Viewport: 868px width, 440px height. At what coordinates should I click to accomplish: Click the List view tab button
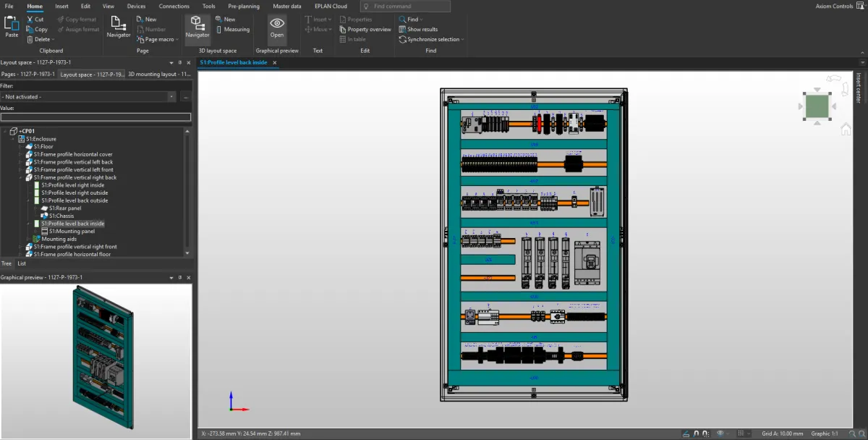[22, 263]
